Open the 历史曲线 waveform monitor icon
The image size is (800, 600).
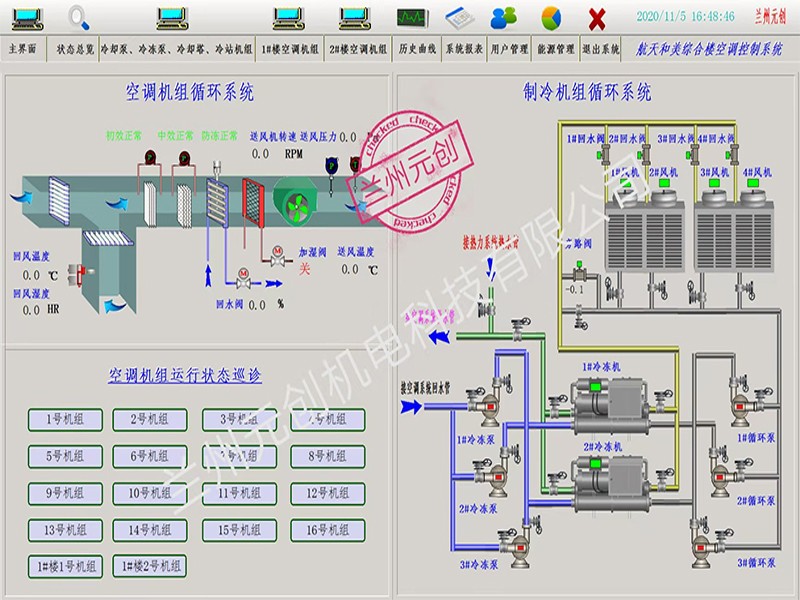click(x=412, y=18)
